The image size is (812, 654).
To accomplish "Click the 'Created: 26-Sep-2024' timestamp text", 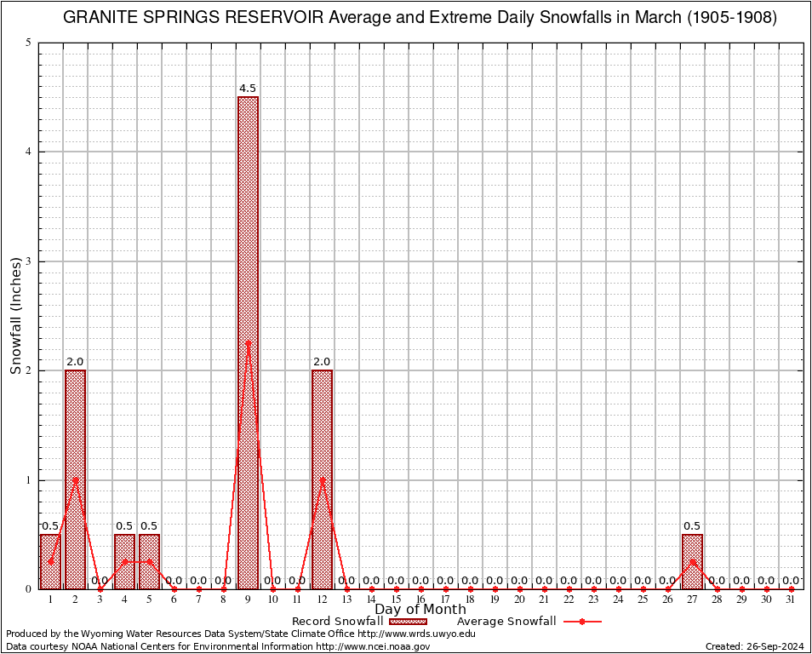I will [x=755, y=646].
